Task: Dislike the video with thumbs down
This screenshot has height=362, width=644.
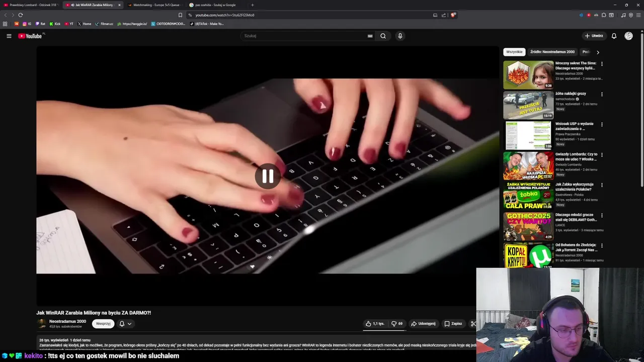Action: click(x=397, y=324)
